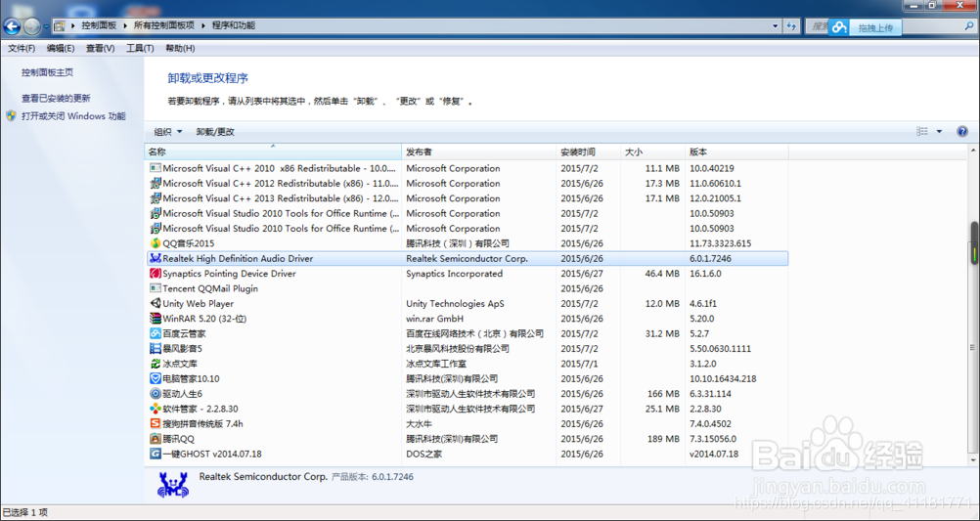This screenshot has width=980, height=521.
Task: Click the Visual C++ 2010 x86 Redistributable icon
Action: pyautogui.click(x=156, y=168)
